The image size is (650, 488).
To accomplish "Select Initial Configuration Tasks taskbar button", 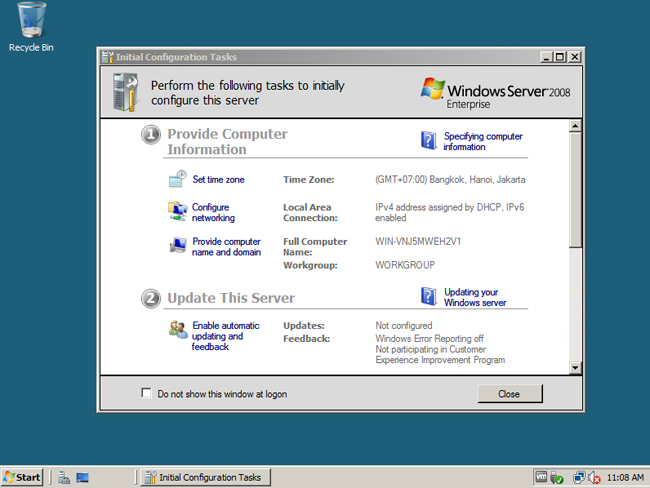I will pyautogui.click(x=206, y=478).
